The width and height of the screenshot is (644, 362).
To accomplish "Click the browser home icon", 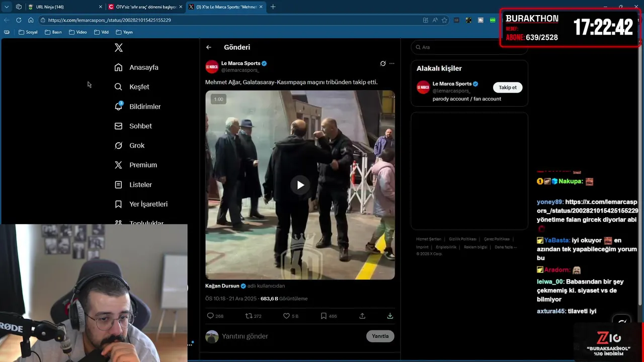I will [31, 20].
